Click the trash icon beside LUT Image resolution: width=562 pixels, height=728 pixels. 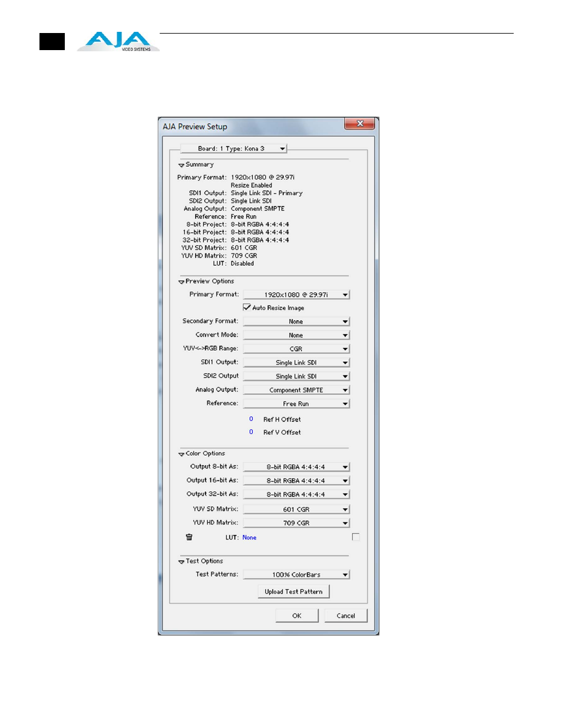pyautogui.click(x=189, y=537)
